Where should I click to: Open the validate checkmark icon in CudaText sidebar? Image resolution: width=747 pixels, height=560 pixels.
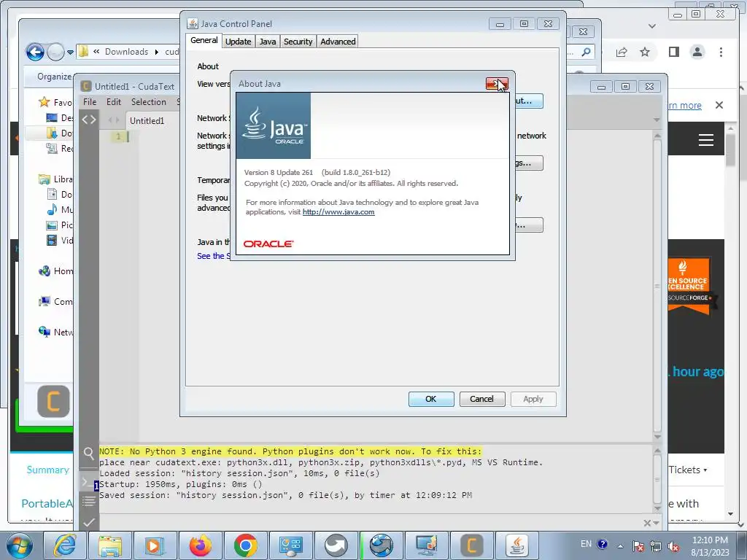click(x=88, y=522)
